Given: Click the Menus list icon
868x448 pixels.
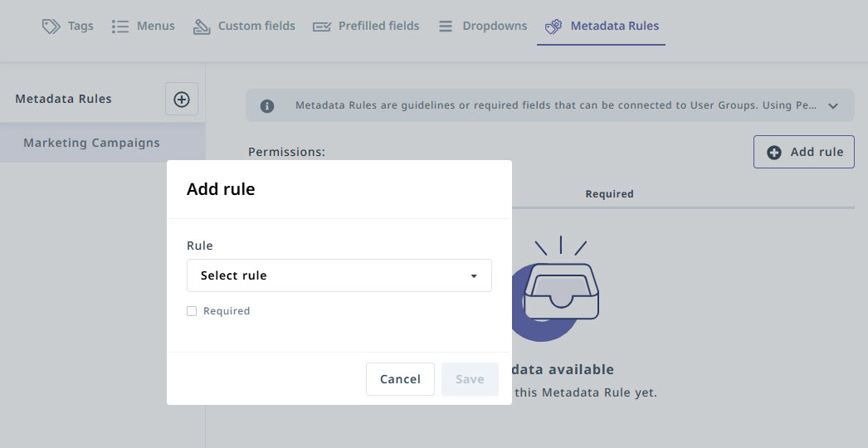Looking at the screenshot, I should [x=120, y=27].
